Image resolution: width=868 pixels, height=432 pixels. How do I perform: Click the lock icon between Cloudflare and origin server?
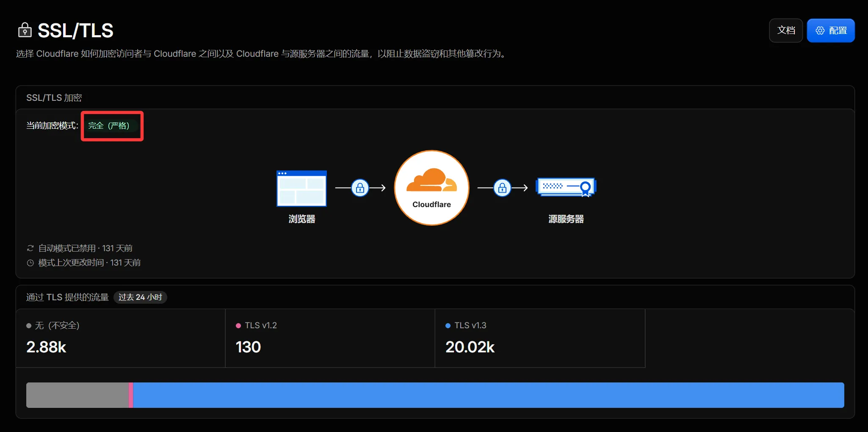502,188
